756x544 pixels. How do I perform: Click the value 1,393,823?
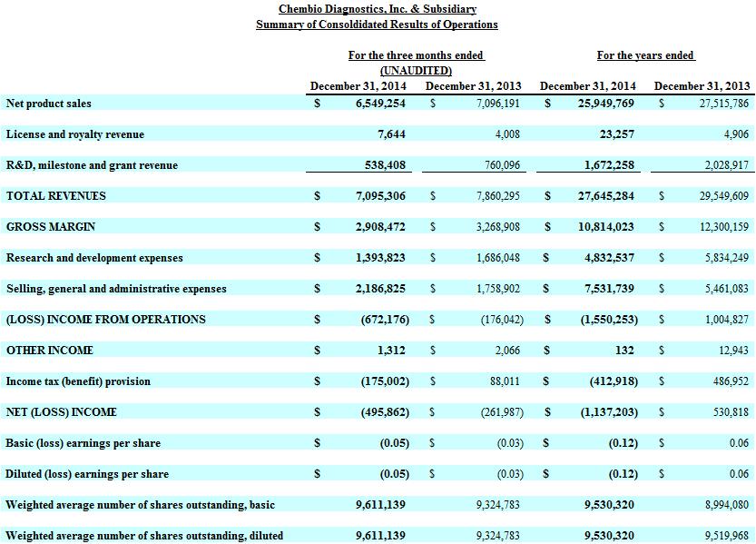[x=380, y=257]
